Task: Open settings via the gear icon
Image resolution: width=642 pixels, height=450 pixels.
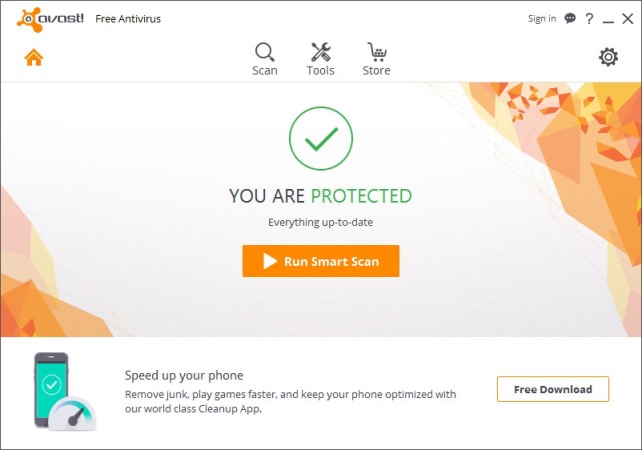Action: click(x=608, y=57)
